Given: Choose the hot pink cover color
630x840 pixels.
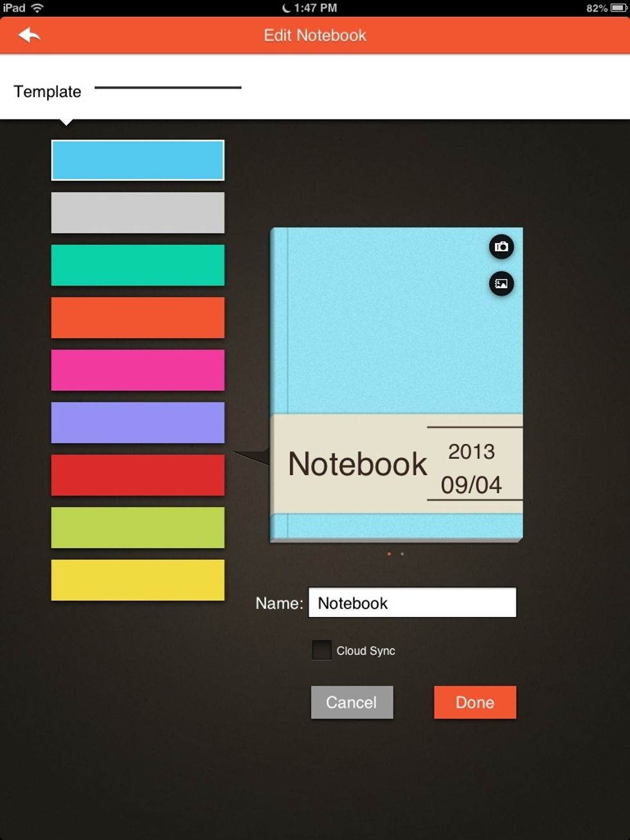Looking at the screenshot, I should (138, 370).
